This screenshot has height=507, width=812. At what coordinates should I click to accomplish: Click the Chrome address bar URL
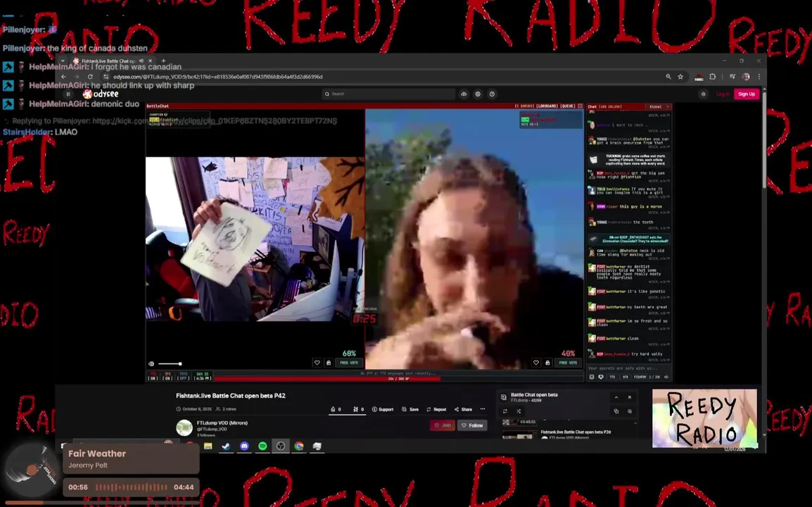click(x=218, y=77)
